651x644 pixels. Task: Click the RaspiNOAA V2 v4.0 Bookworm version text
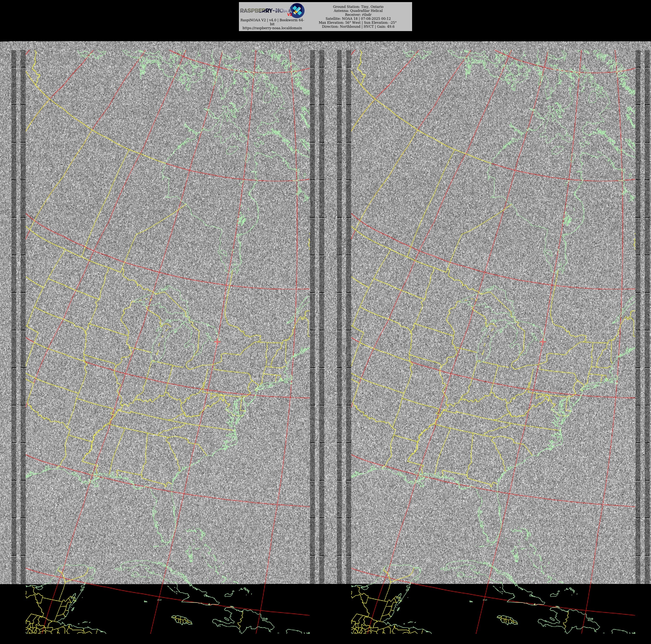coord(272,20)
